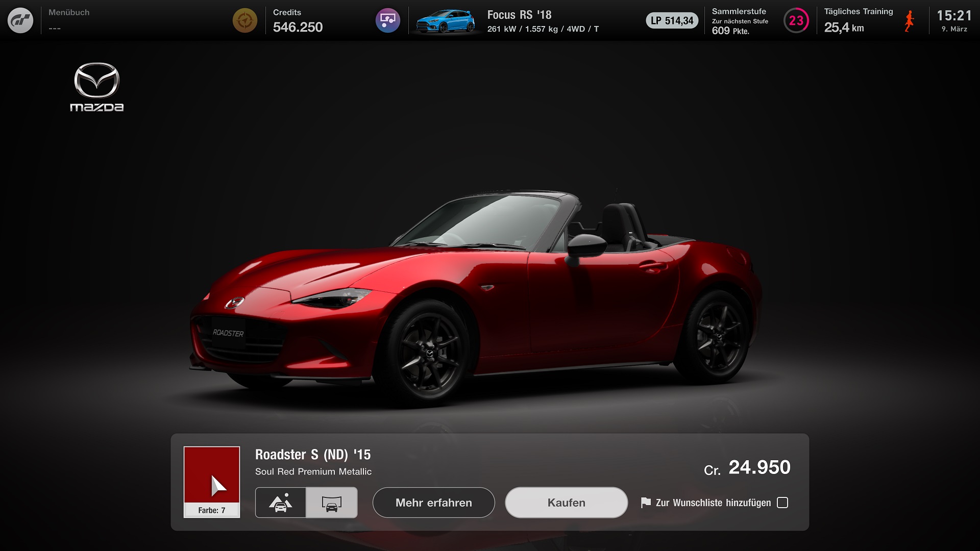Click the pink collector level 23 badge
This screenshot has width=980, height=551.
click(796, 21)
